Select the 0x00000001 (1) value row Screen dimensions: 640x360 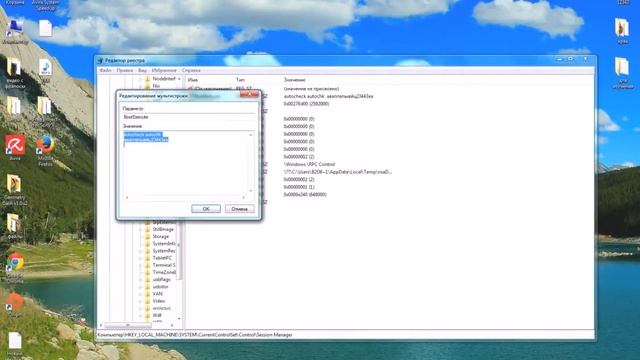[x=299, y=187]
